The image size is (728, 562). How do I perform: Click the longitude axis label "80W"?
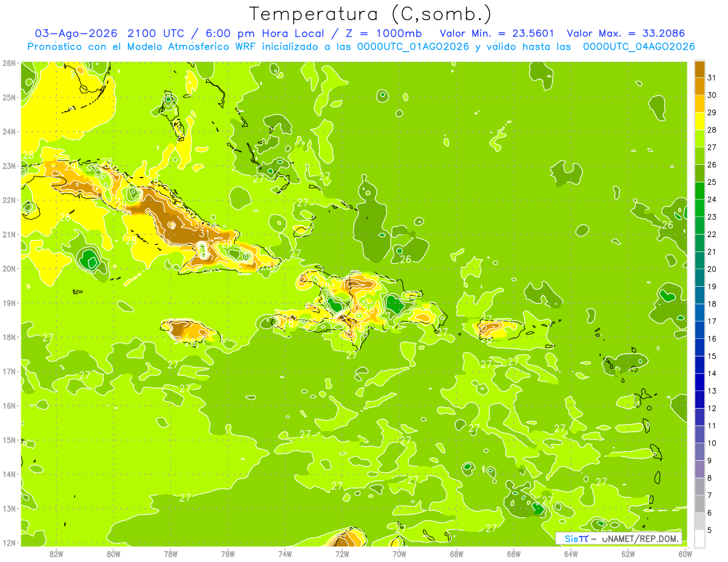(113, 554)
